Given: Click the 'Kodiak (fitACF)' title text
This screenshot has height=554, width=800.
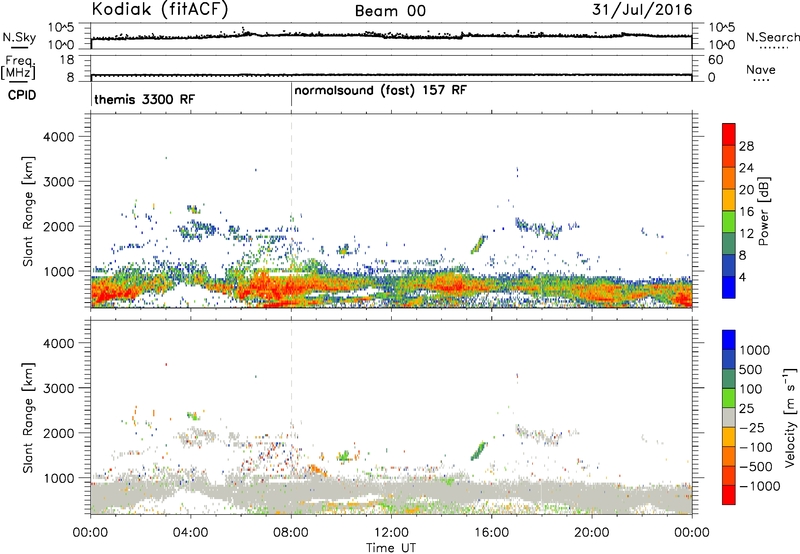Looking at the screenshot, I should pyautogui.click(x=160, y=10).
